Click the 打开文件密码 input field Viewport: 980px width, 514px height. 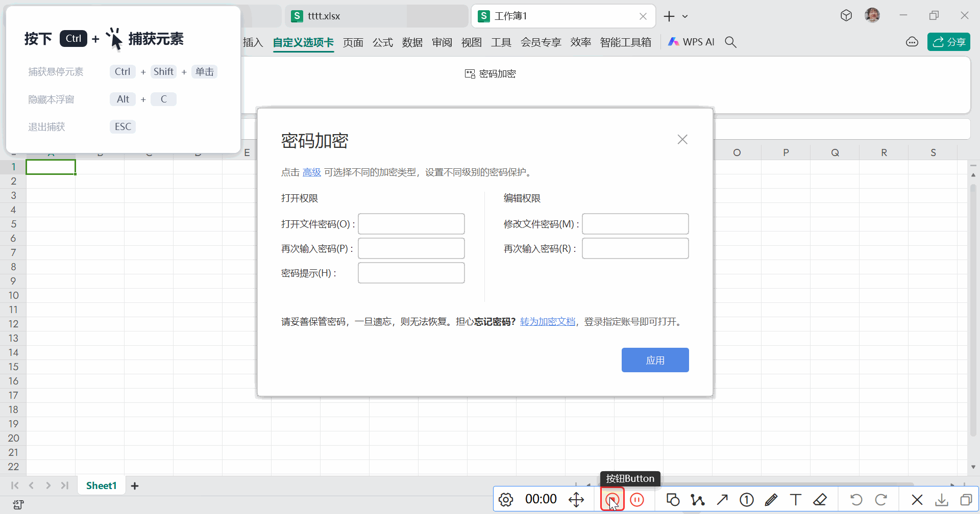click(411, 224)
